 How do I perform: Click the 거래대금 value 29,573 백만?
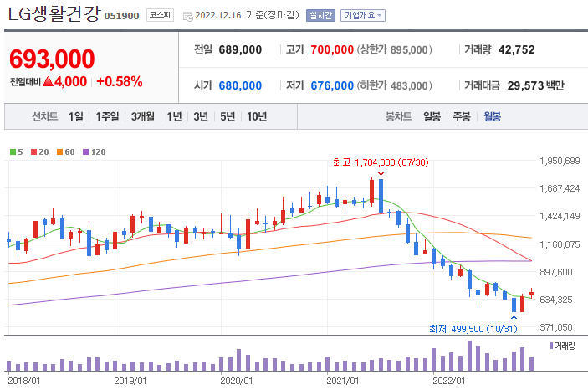pos(536,85)
